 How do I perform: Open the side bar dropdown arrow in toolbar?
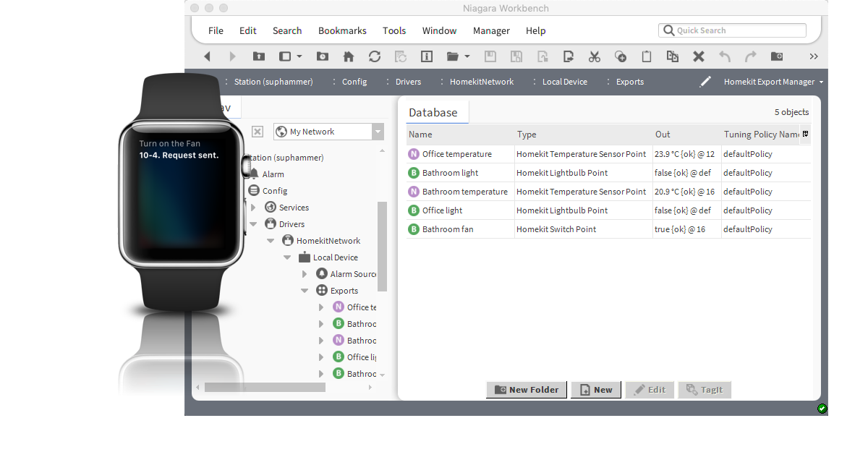299,56
